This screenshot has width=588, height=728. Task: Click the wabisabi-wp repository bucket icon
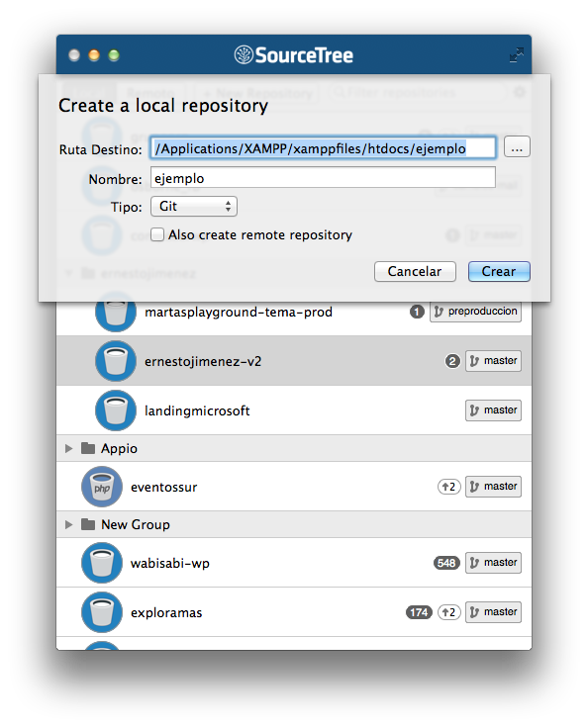pos(102,563)
